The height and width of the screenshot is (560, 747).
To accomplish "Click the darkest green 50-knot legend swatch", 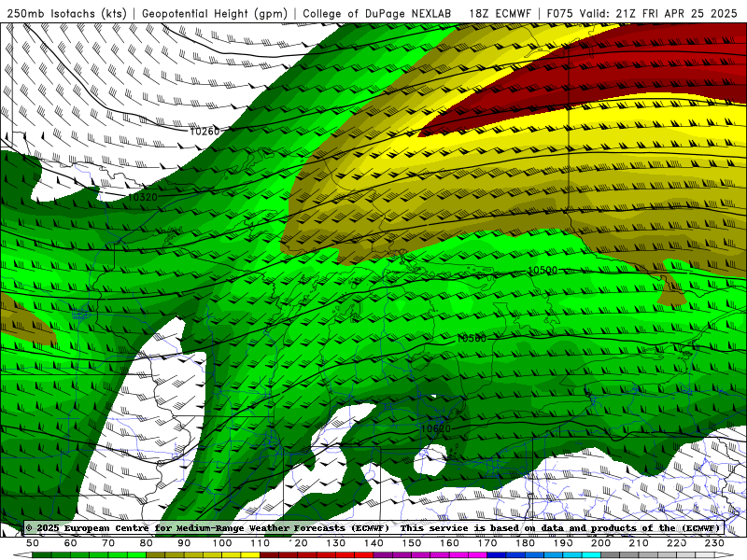I will tap(41, 555).
